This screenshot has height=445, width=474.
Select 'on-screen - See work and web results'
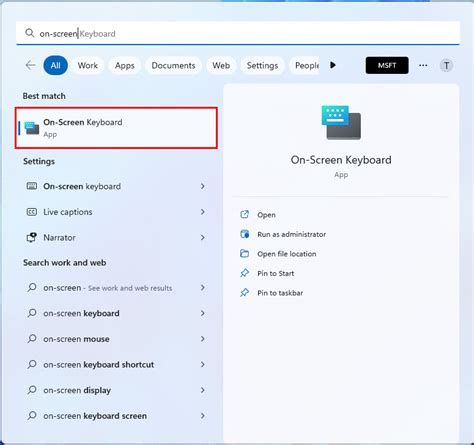(x=116, y=287)
